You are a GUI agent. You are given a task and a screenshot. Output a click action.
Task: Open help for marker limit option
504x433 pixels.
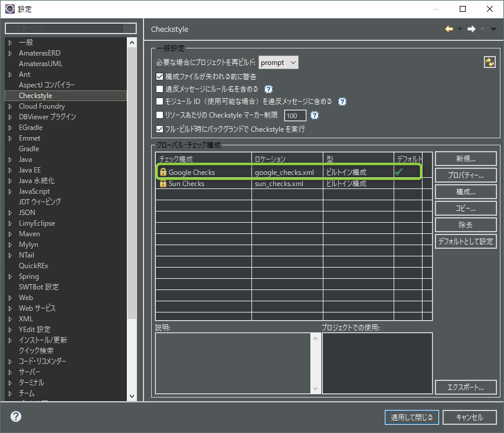(315, 115)
